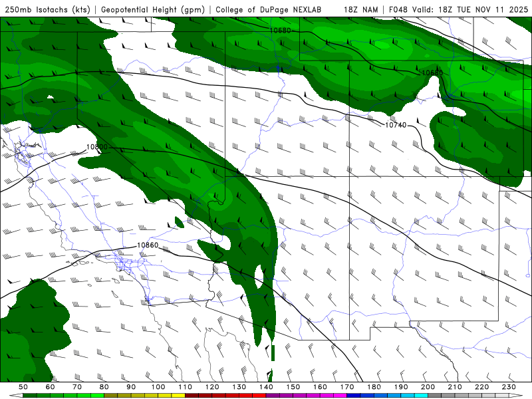Click the 210 value on the color scale
Viewport: 532px width, 399px height.
coord(455,387)
